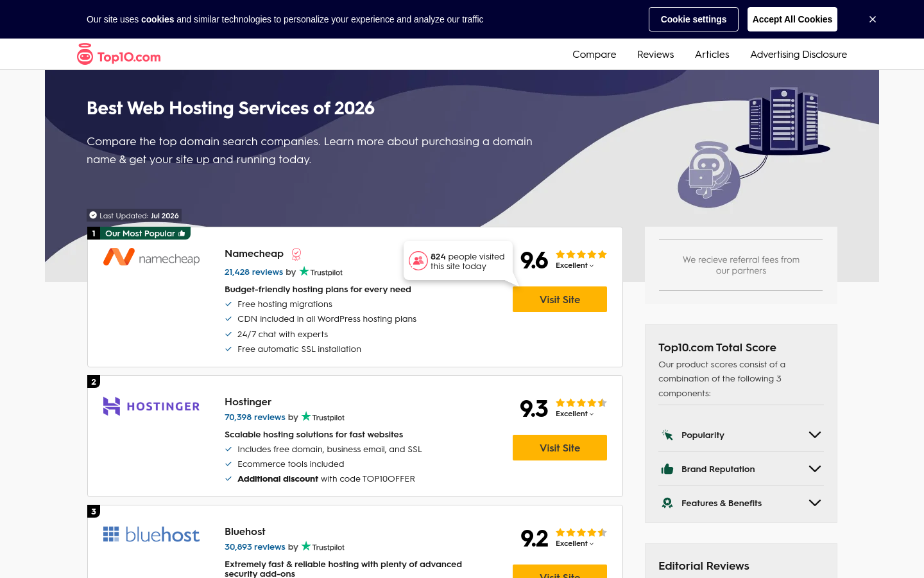Open the Namecheap Excellent rating dropdown
This screenshot has height=578, width=924.
575,265
